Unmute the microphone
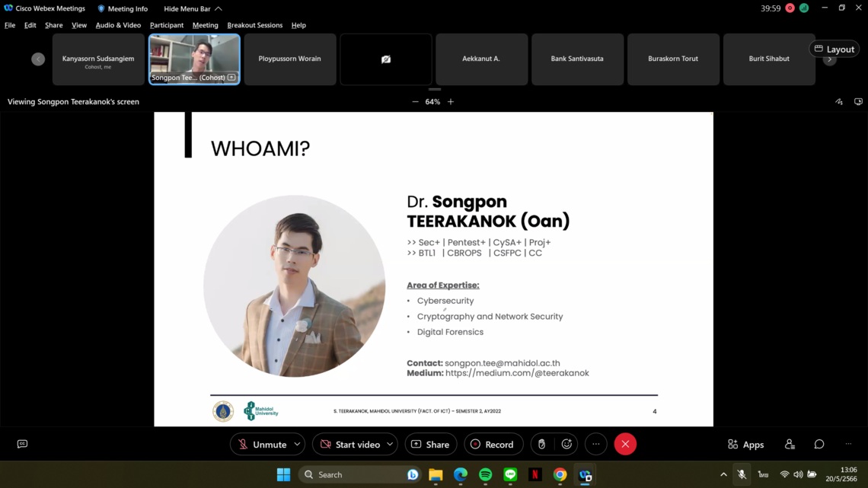868x488 pixels. point(262,444)
